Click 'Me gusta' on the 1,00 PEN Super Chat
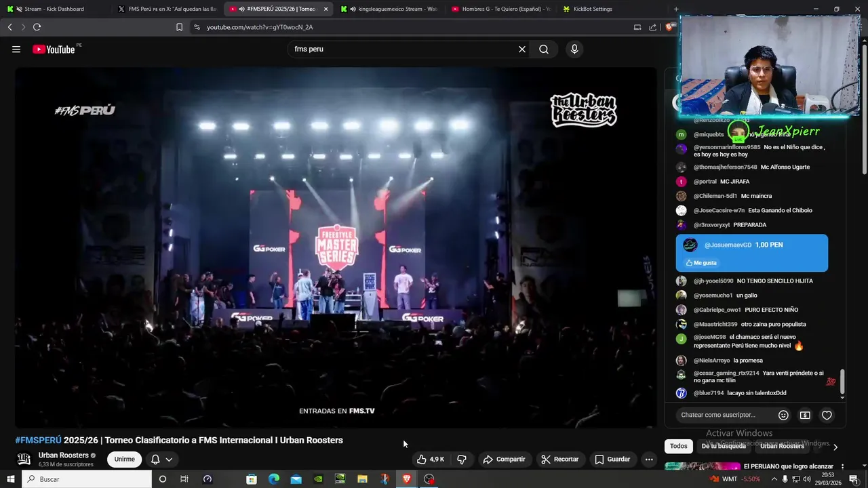This screenshot has height=488, width=868. point(701,263)
